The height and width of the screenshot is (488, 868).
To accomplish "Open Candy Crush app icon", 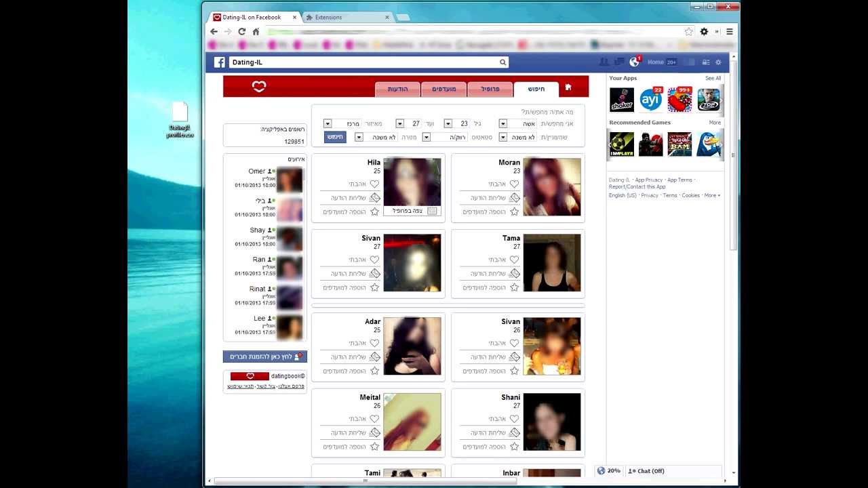I will 679,100.
